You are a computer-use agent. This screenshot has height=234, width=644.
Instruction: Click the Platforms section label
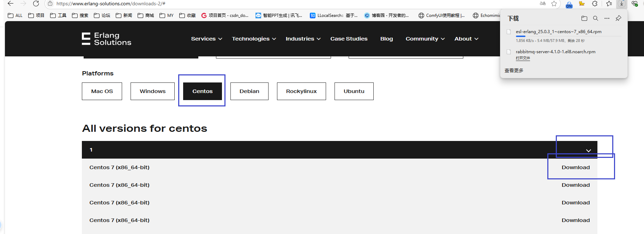pyautogui.click(x=98, y=73)
